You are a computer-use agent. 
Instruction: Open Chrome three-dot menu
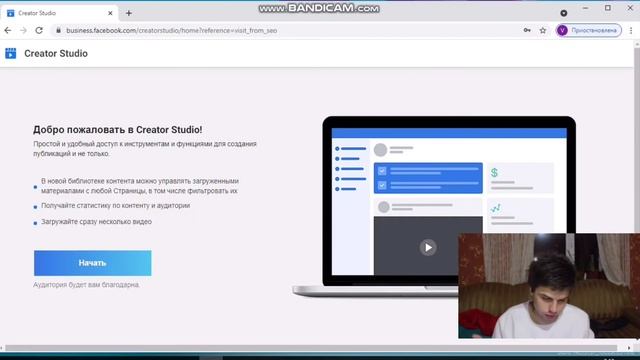pos(631,30)
